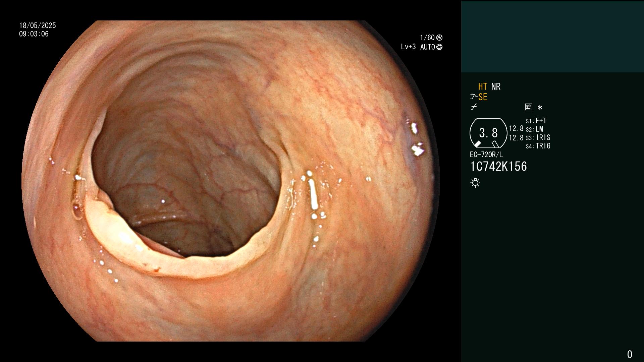The width and height of the screenshot is (644, 362).
Task: Click the scope tip diagram showing 3.8
Action: (488, 133)
